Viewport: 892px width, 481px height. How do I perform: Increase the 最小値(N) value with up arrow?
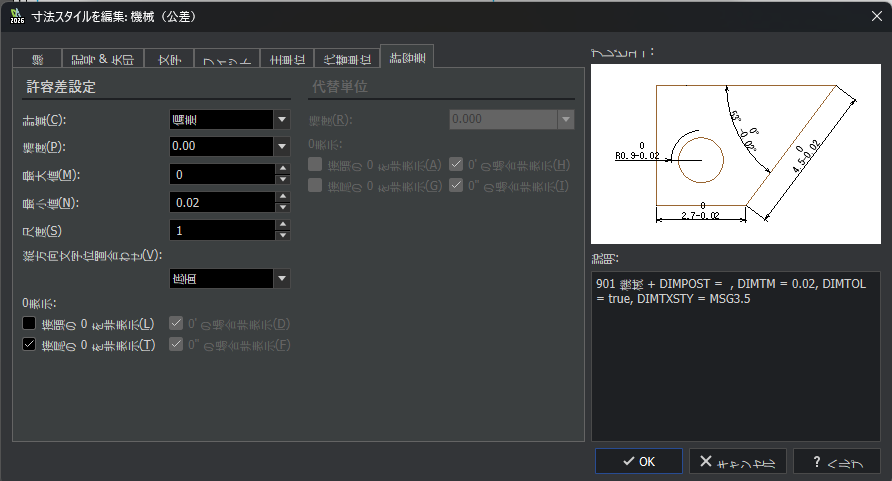(x=283, y=197)
